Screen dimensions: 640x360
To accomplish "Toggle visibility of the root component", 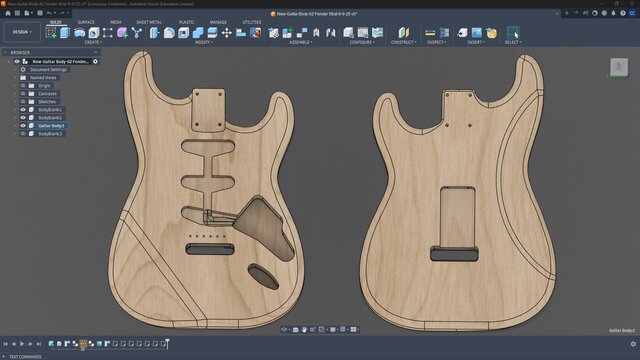I will click(x=17, y=62).
